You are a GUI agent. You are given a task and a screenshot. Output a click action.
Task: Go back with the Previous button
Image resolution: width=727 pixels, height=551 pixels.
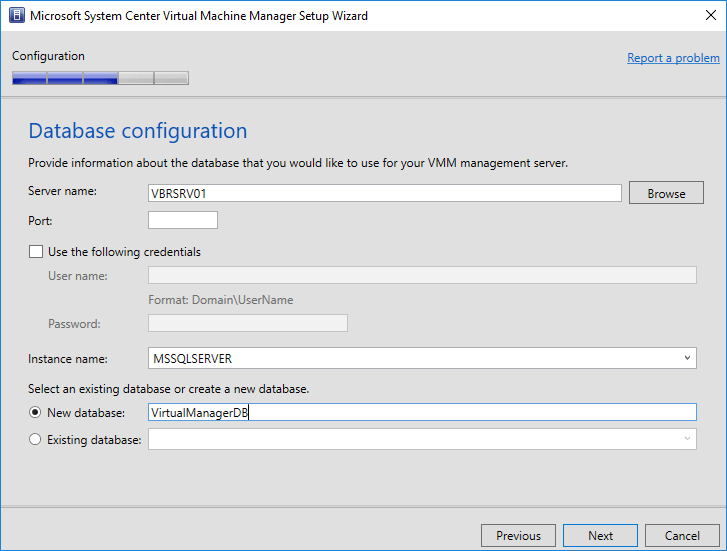pos(518,535)
